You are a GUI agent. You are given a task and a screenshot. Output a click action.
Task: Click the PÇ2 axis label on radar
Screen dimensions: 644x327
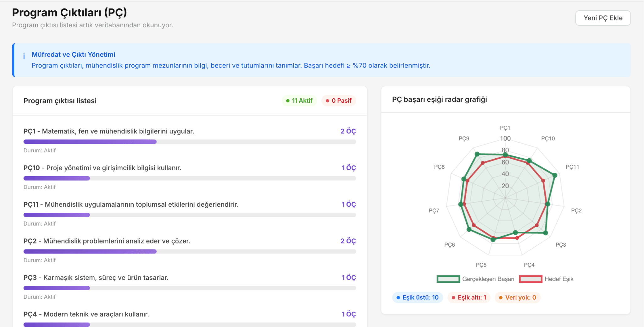pyautogui.click(x=576, y=211)
